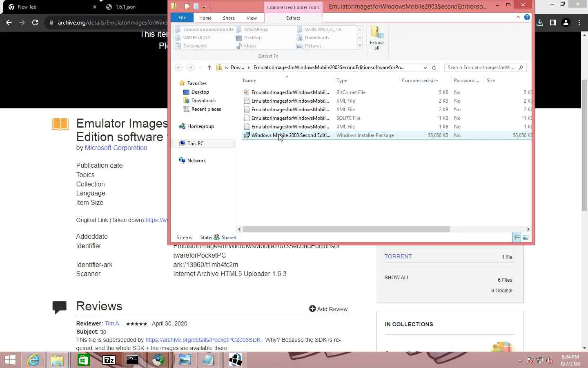Click the Compressed Folder Tools contextual tab
This screenshot has height=368, width=588.
[293, 7]
